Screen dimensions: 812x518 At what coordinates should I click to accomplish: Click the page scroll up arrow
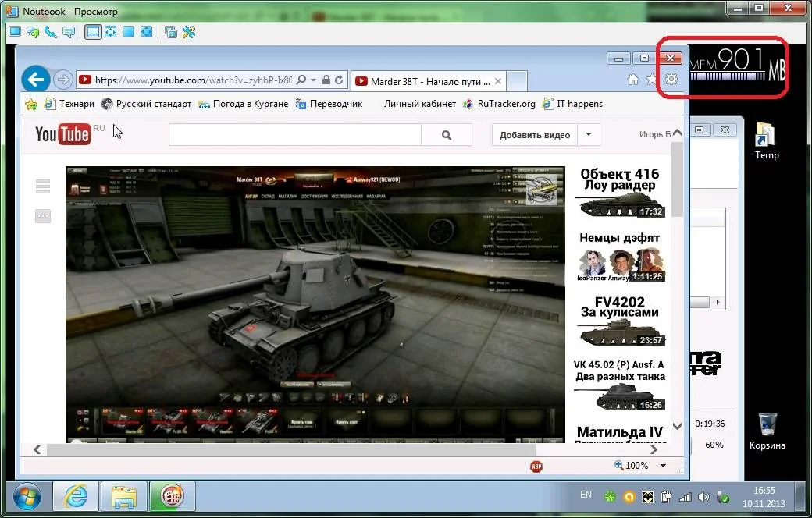[677, 133]
